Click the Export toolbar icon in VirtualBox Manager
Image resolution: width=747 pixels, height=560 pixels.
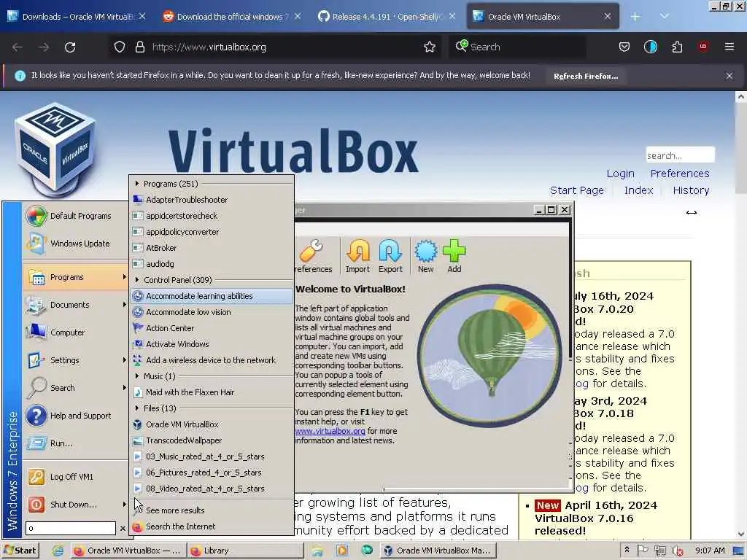click(x=390, y=256)
